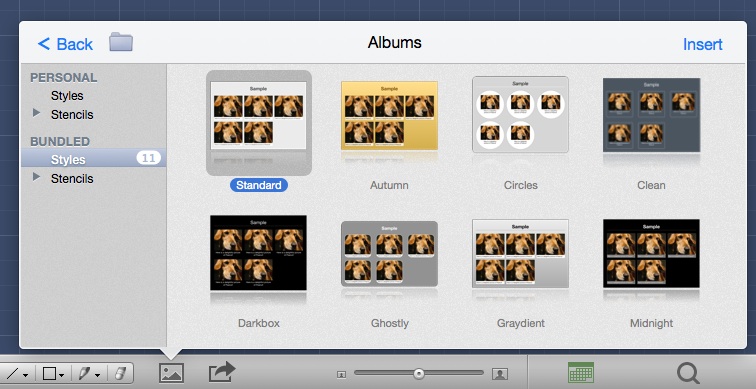Select the Darkbox style thumbnail

[x=258, y=253]
